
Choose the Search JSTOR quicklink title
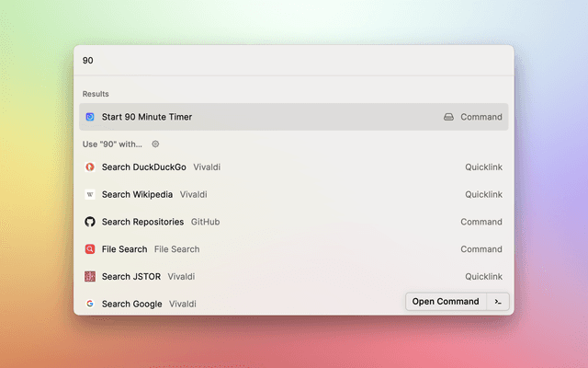pos(130,277)
